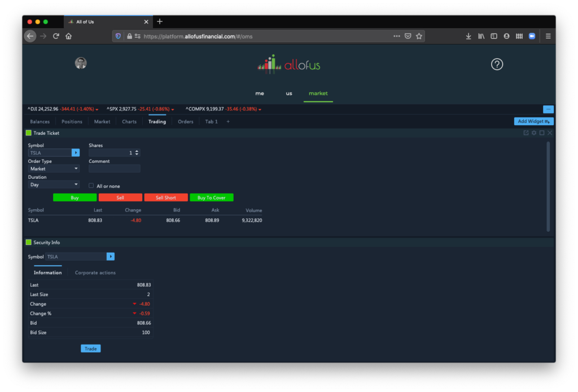578x392 pixels.
Task: Open the Balances tab
Action: (x=40, y=122)
